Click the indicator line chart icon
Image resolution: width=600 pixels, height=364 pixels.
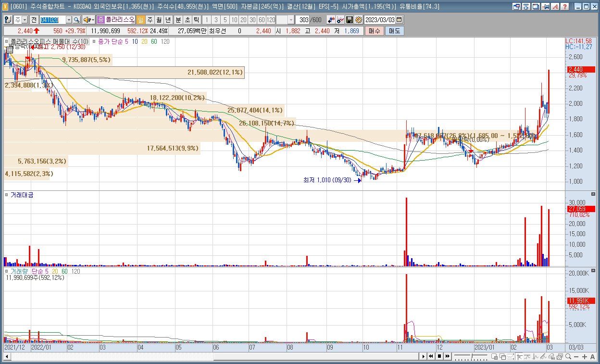tap(340, 20)
